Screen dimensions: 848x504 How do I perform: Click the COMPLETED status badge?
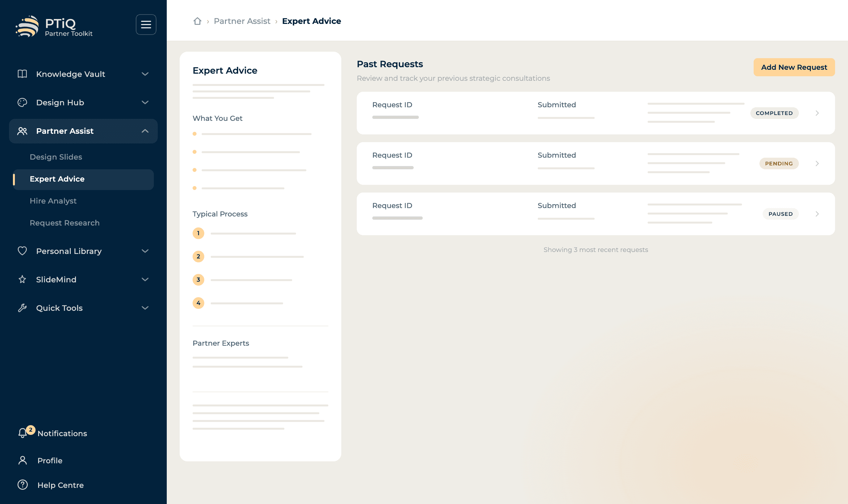click(x=774, y=113)
